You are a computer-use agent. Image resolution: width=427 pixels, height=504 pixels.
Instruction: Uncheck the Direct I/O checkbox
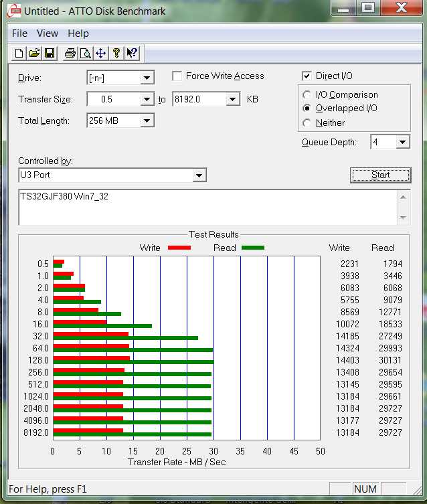pos(307,76)
